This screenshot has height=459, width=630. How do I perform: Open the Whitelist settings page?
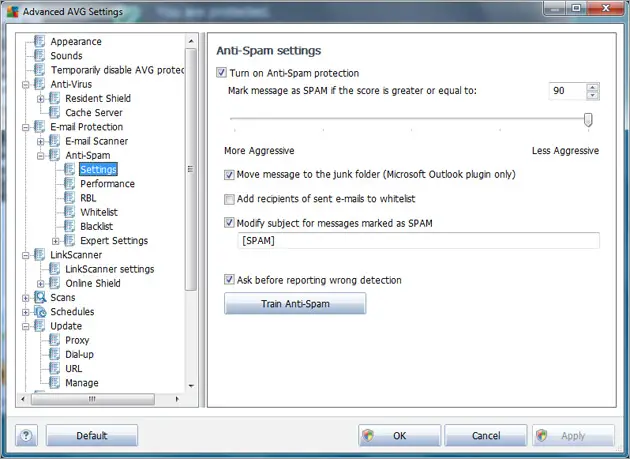pos(99,212)
